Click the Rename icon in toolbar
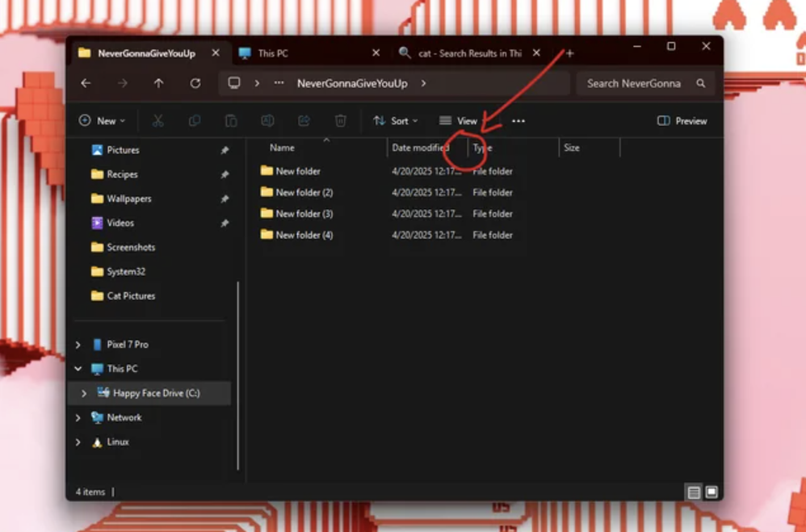The width and height of the screenshot is (806, 532). (x=267, y=121)
